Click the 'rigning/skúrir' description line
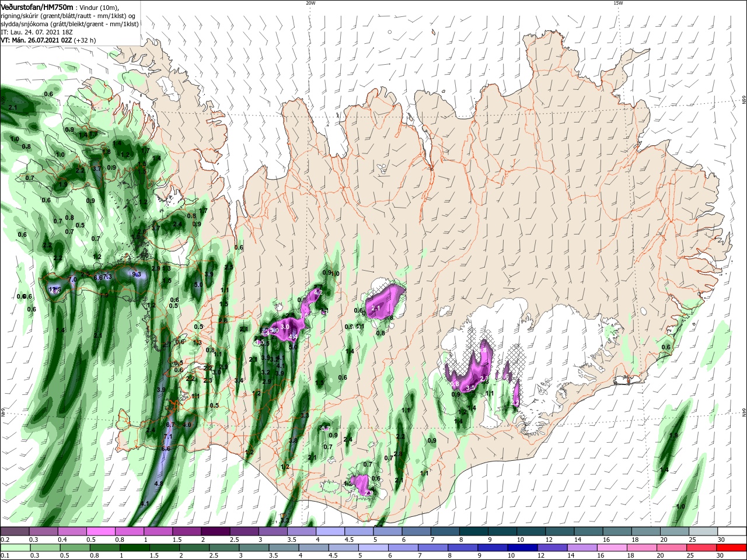Screen dimensions: 747x560 click(68, 16)
